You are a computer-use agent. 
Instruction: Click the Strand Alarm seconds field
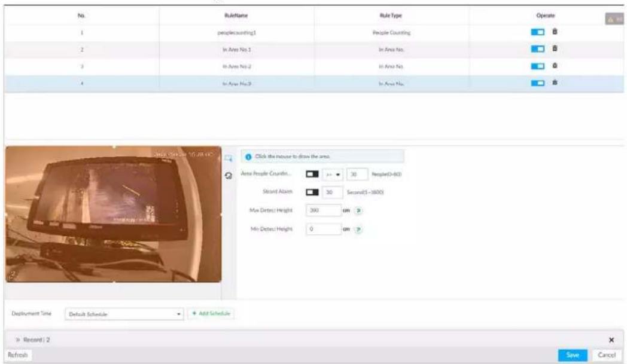coord(332,192)
